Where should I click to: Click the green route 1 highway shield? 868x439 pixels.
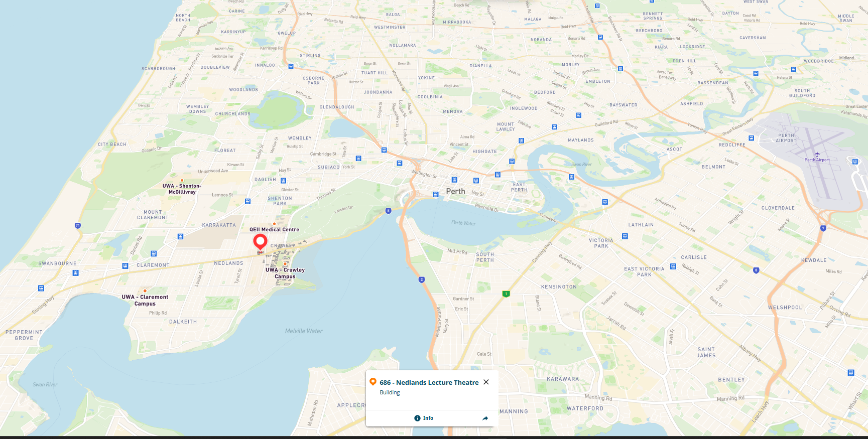point(506,294)
